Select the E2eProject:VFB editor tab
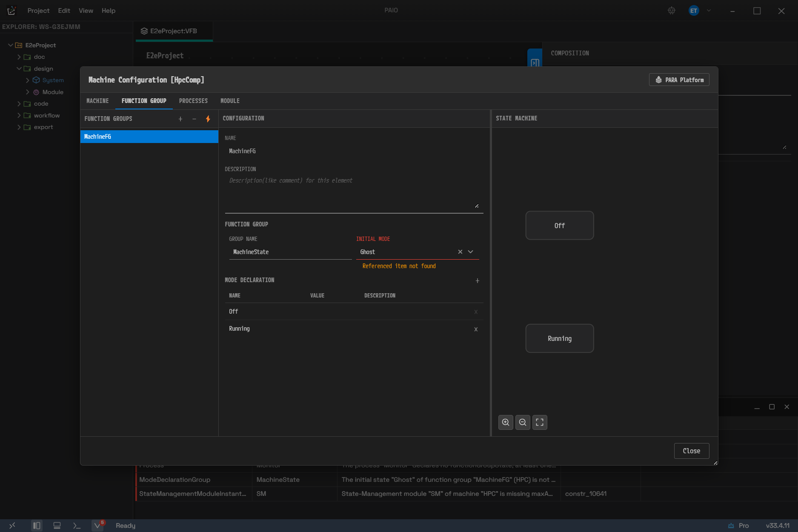The width and height of the screenshot is (798, 532). [174, 31]
